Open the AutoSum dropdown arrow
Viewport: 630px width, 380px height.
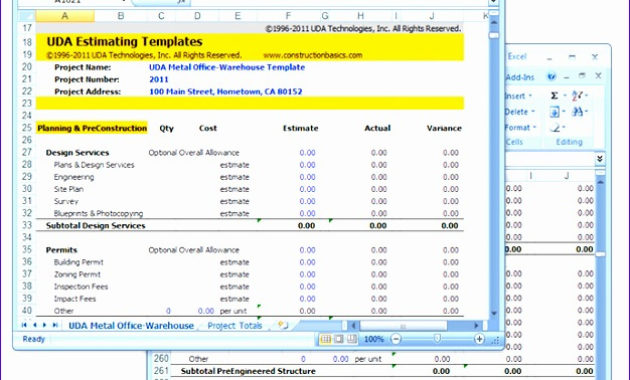564,96
